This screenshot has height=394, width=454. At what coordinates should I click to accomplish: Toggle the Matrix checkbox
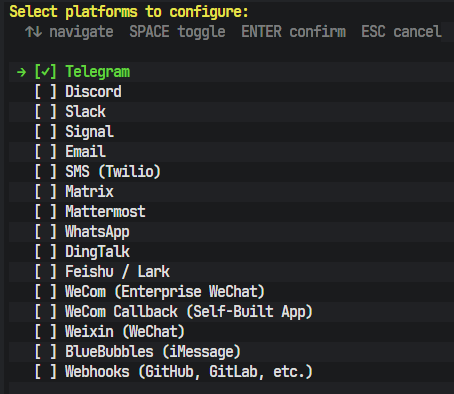(x=46, y=192)
